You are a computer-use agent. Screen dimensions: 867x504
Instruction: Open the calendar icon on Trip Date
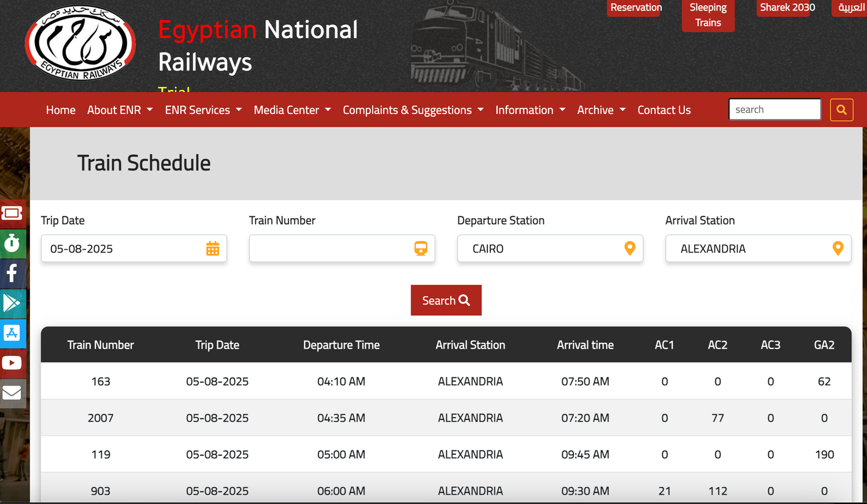click(213, 248)
